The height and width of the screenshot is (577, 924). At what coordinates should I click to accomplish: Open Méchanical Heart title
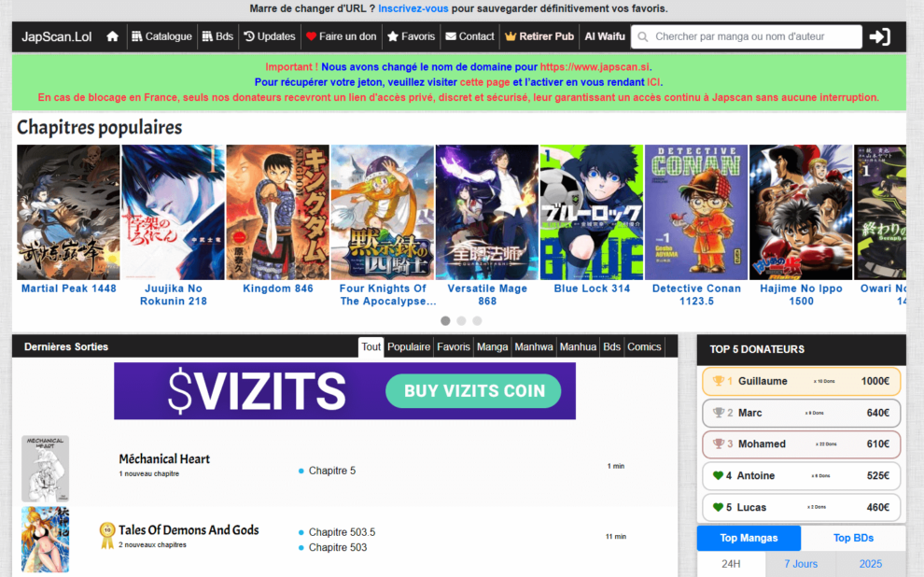point(164,459)
